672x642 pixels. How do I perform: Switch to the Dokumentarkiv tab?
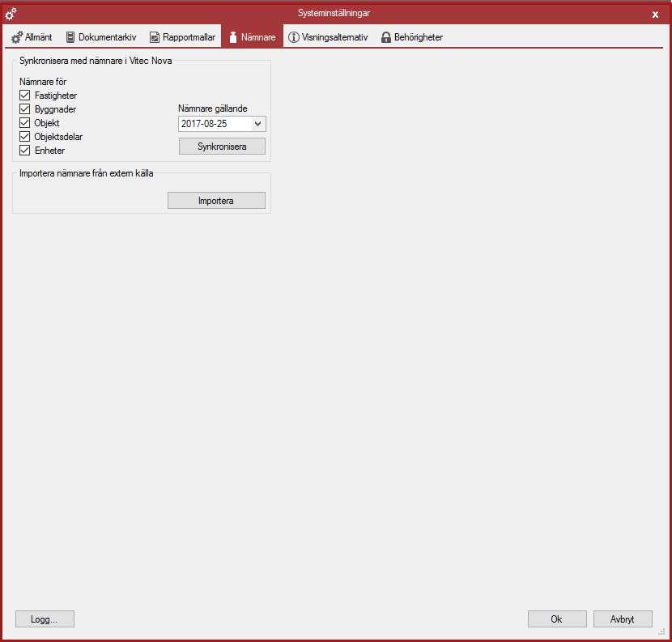(x=101, y=37)
